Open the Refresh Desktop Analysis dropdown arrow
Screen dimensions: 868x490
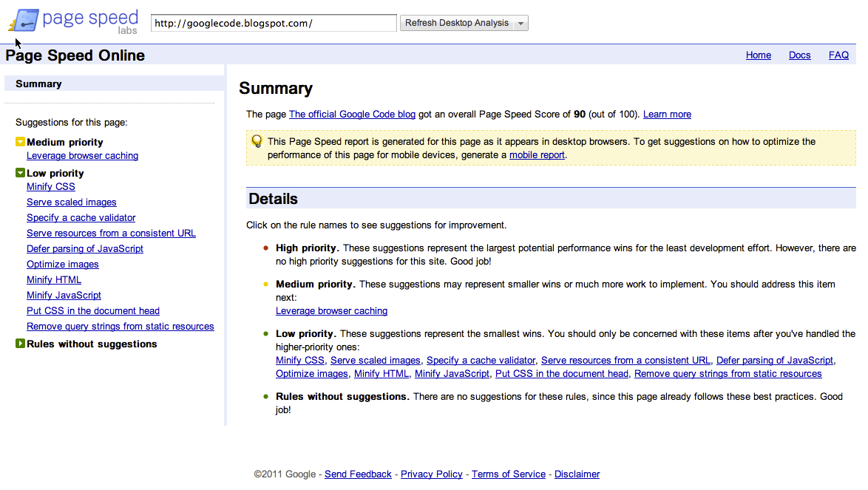click(x=521, y=23)
